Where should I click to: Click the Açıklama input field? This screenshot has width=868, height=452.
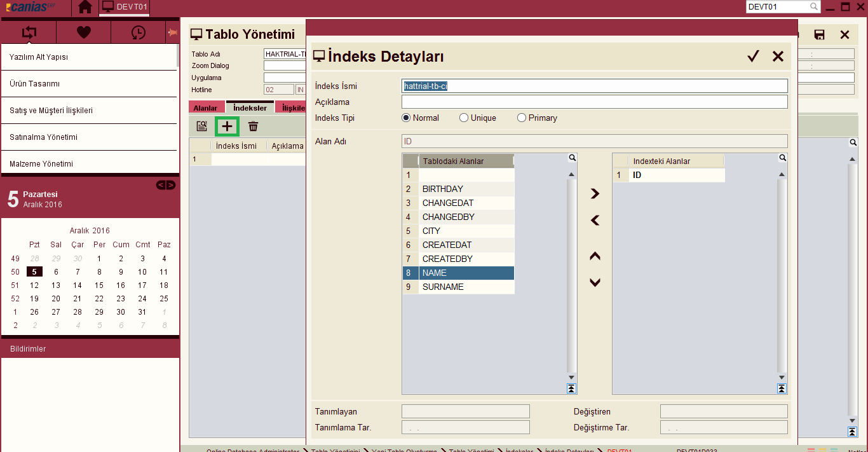[594, 102]
